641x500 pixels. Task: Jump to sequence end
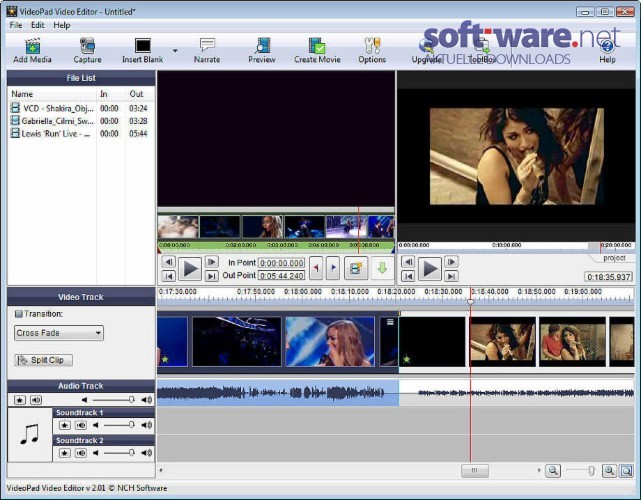coord(451,276)
